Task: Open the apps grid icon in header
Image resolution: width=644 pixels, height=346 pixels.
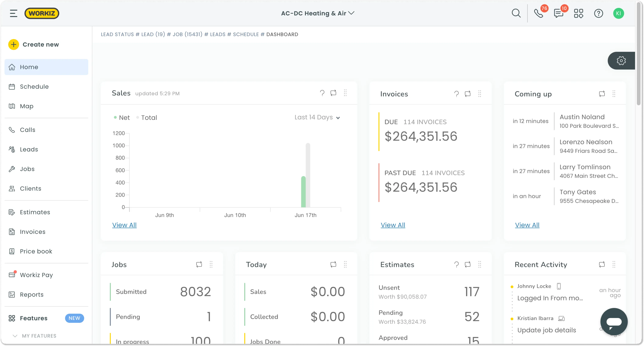Action: (x=578, y=13)
